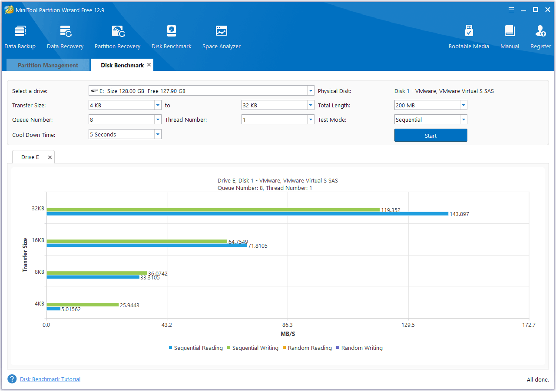
Task: Select the Drive E results tab
Action: coord(30,157)
